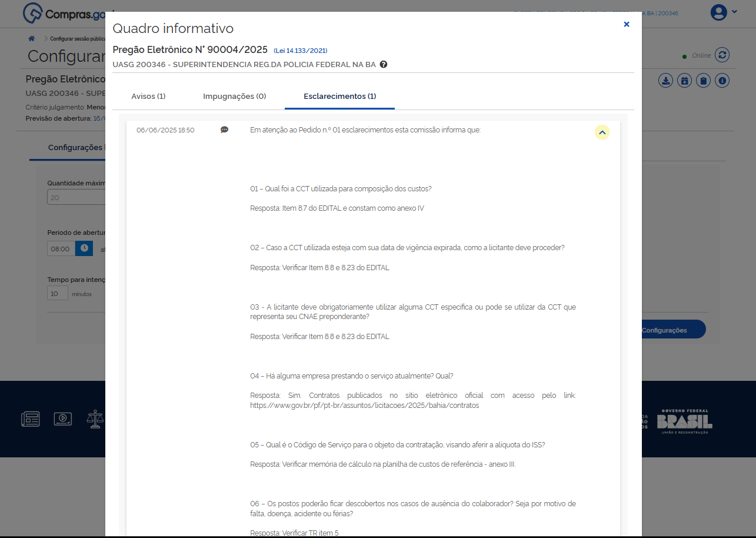This screenshot has height=538, width=756.
Task: Click the refresh icon next to Online
Action: click(722, 55)
